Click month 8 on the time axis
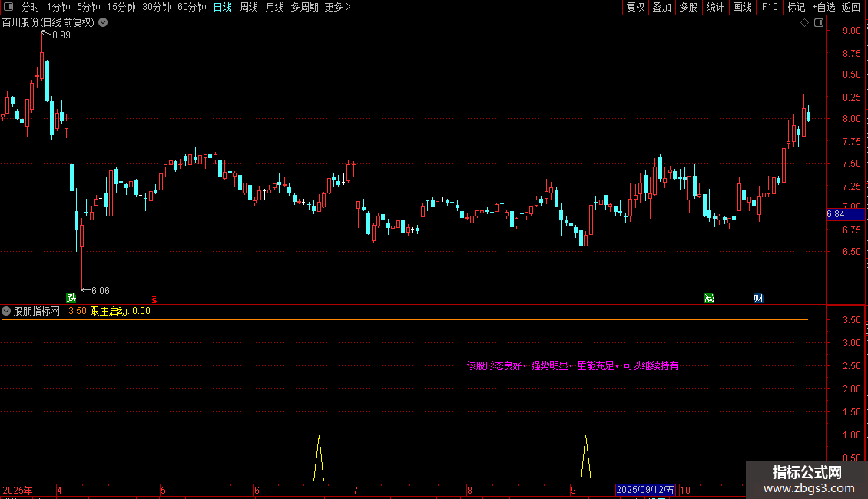 tap(469, 490)
